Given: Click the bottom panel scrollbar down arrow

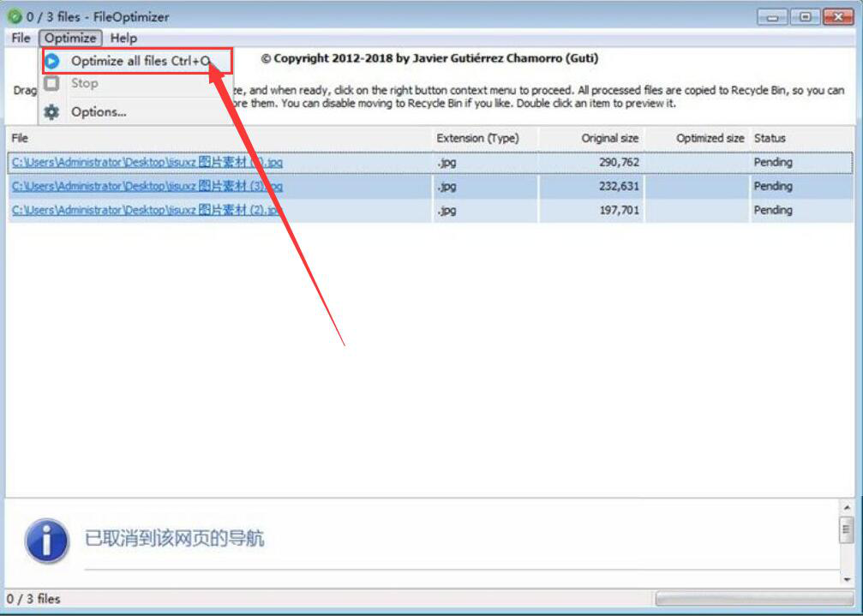Looking at the screenshot, I should coord(847,579).
